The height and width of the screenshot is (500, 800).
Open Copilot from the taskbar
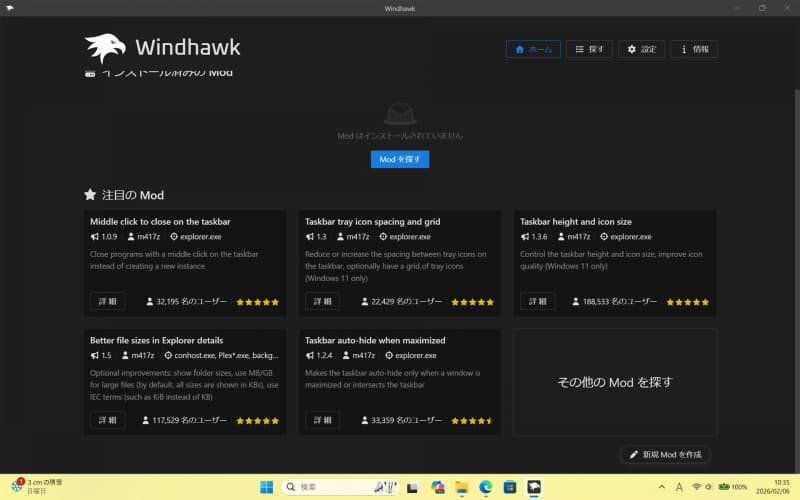coord(437,487)
